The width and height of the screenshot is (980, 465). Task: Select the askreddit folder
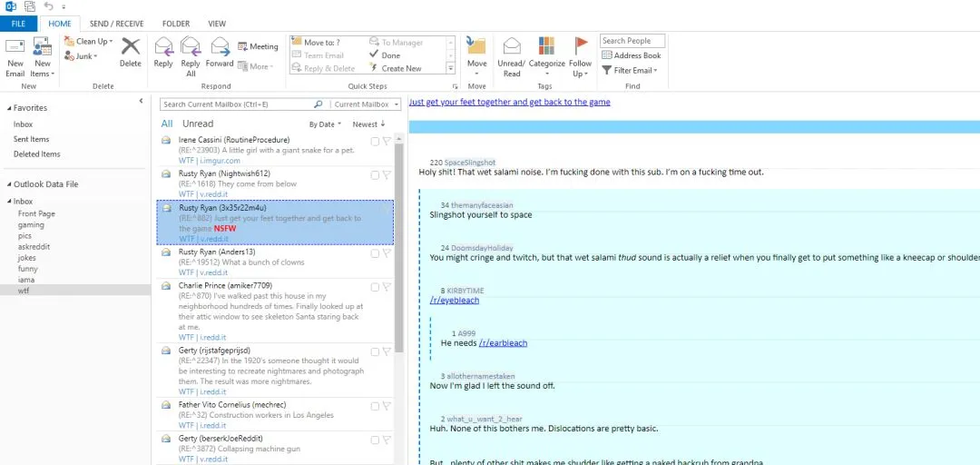[34, 247]
